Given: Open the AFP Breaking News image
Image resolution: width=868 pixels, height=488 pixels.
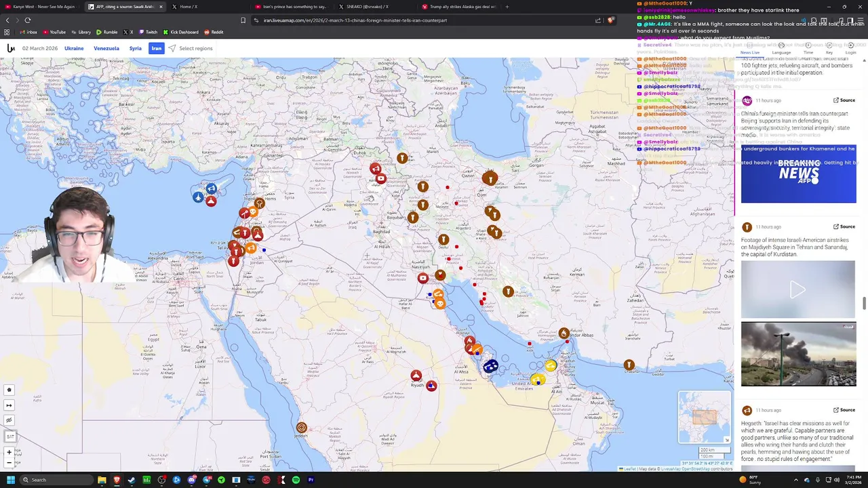Looking at the screenshot, I should point(798,174).
